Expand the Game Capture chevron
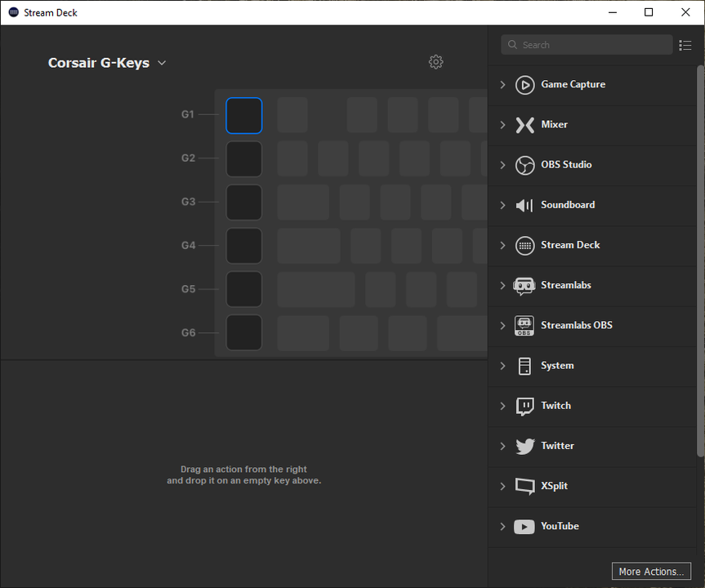This screenshot has height=588, width=705. pyautogui.click(x=502, y=84)
